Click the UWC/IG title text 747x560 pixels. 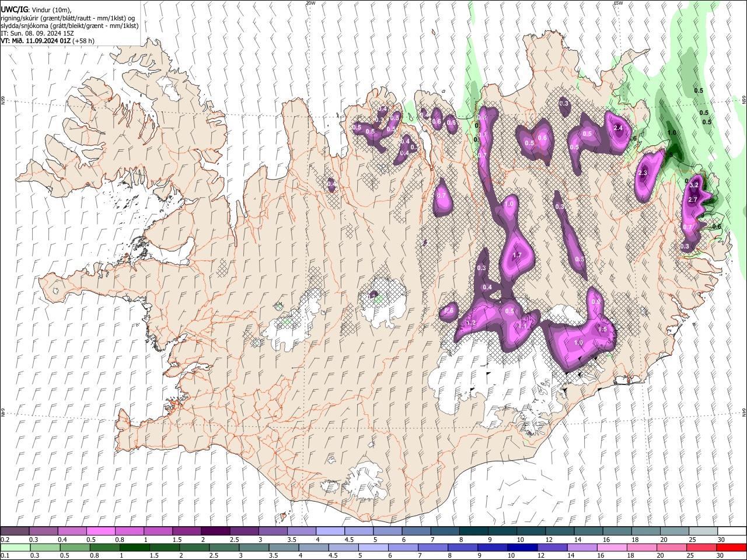14,10
